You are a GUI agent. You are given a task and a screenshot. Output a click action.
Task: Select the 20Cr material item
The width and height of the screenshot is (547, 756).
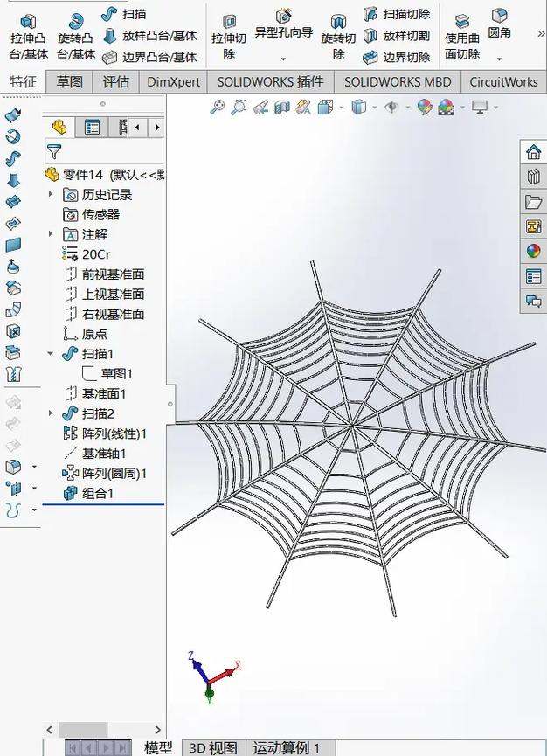(x=87, y=254)
